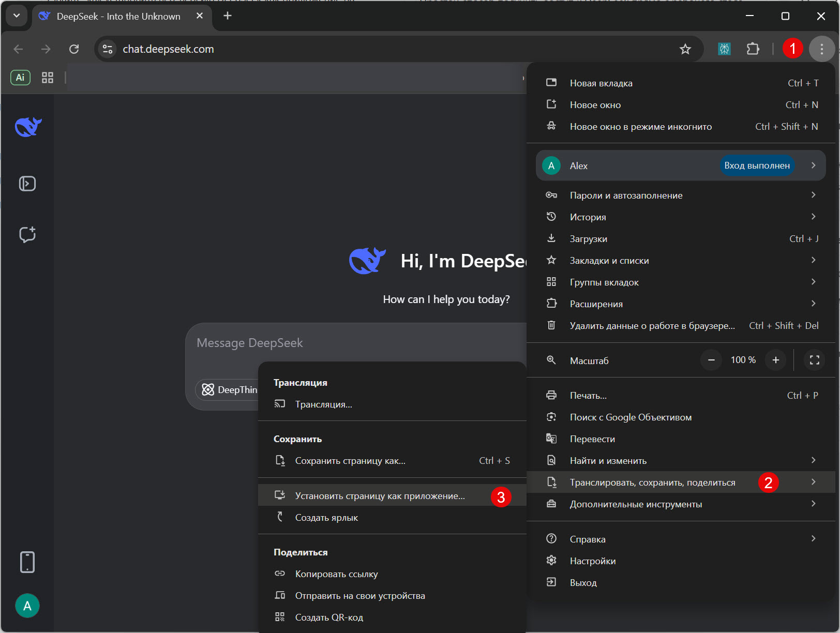Expand Найти и изменить submenu

pos(681,461)
